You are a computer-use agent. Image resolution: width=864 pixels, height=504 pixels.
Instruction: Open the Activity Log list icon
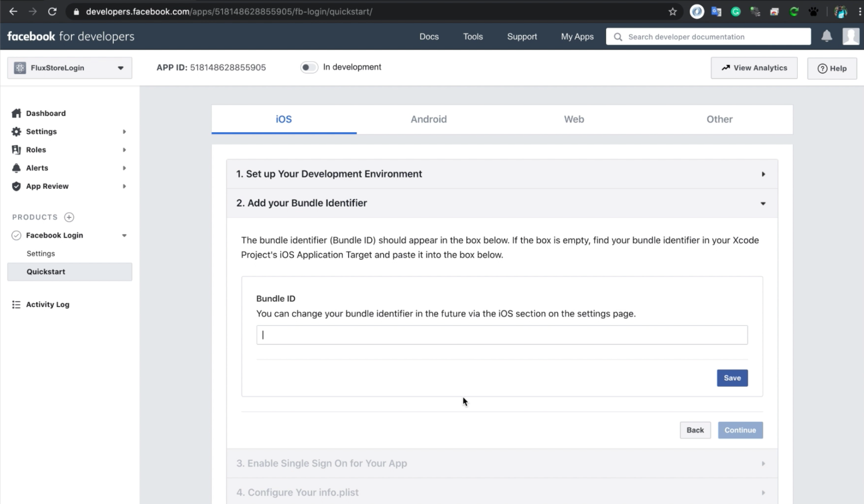point(16,304)
